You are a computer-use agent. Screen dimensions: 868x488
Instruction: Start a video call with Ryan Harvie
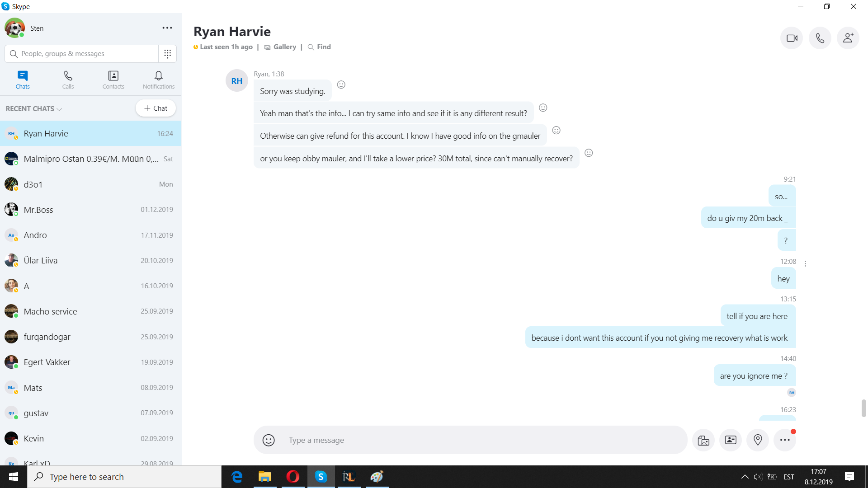792,38
